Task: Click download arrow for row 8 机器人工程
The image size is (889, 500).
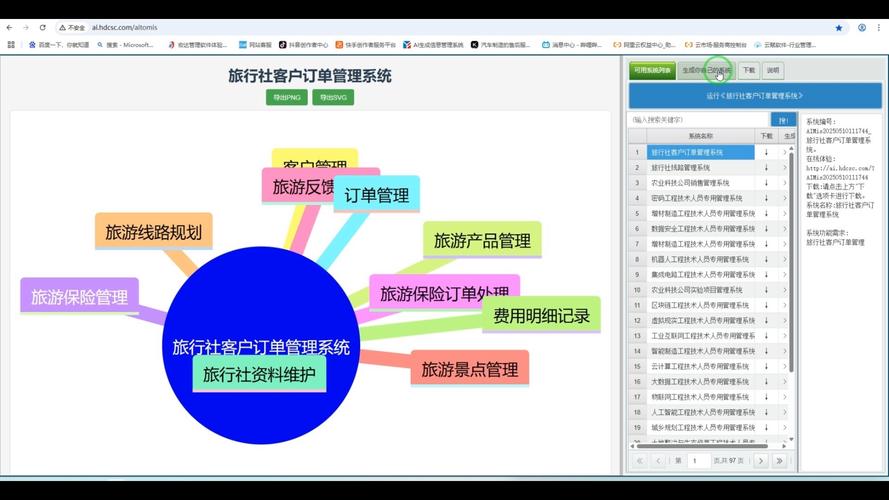Action: pyautogui.click(x=767, y=259)
